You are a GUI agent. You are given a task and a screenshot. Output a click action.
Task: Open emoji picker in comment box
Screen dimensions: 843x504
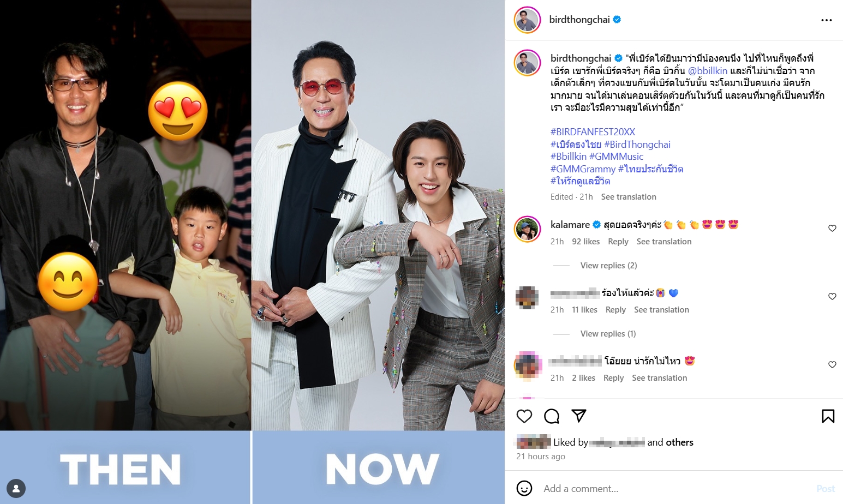pyautogui.click(x=524, y=488)
